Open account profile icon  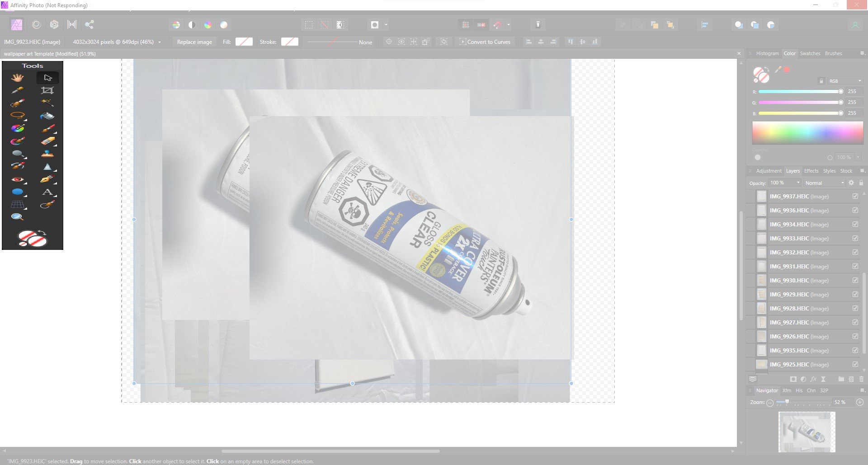(x=855, y=25)
